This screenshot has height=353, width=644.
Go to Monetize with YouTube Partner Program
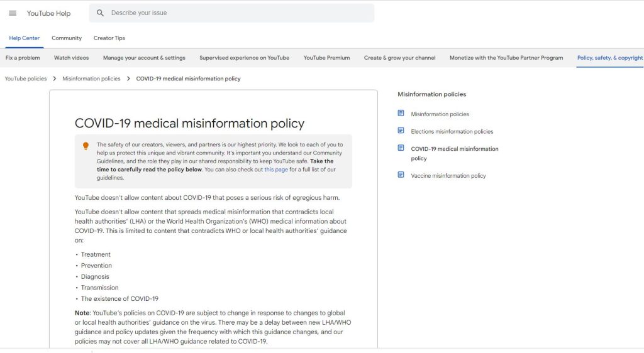(506, 58)
